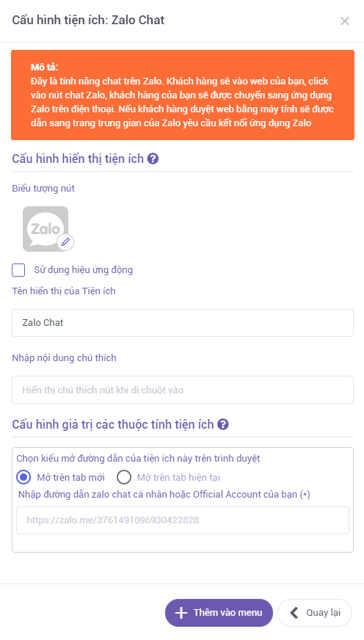Enable the Sử dụng hiệu ứng động checkbox

19,270
